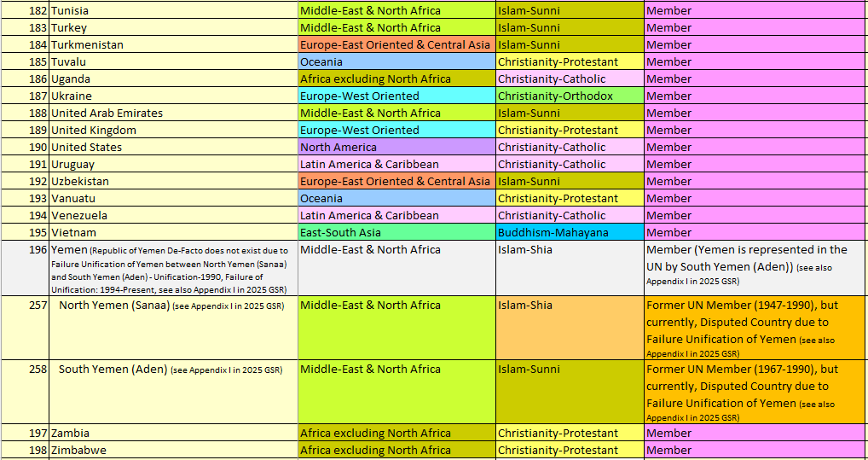
Task: Click row number 196
Action: pos(26,268)
